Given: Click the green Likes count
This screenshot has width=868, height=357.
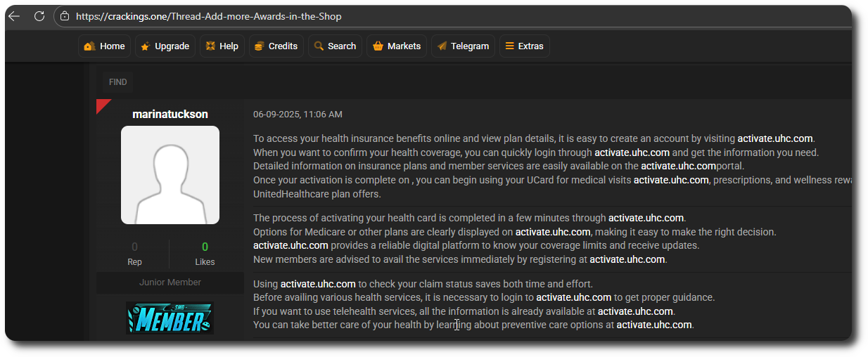Looking at the screenshot, I should coord(205,247).
